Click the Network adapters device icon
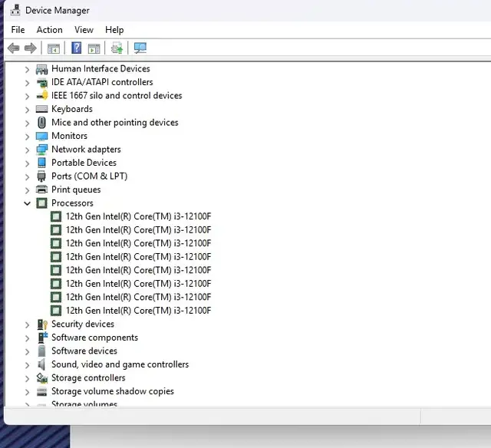This screenshot has width=491, height=448. click(x=41, y=150)
